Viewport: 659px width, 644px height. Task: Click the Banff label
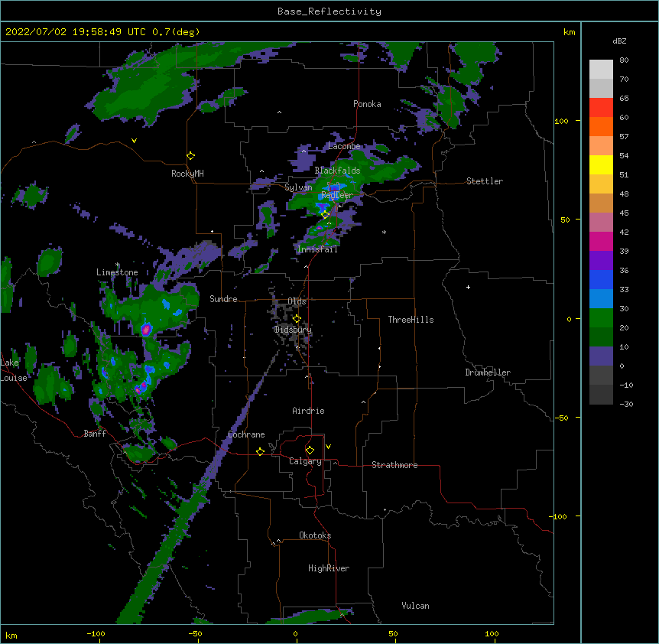95,434
